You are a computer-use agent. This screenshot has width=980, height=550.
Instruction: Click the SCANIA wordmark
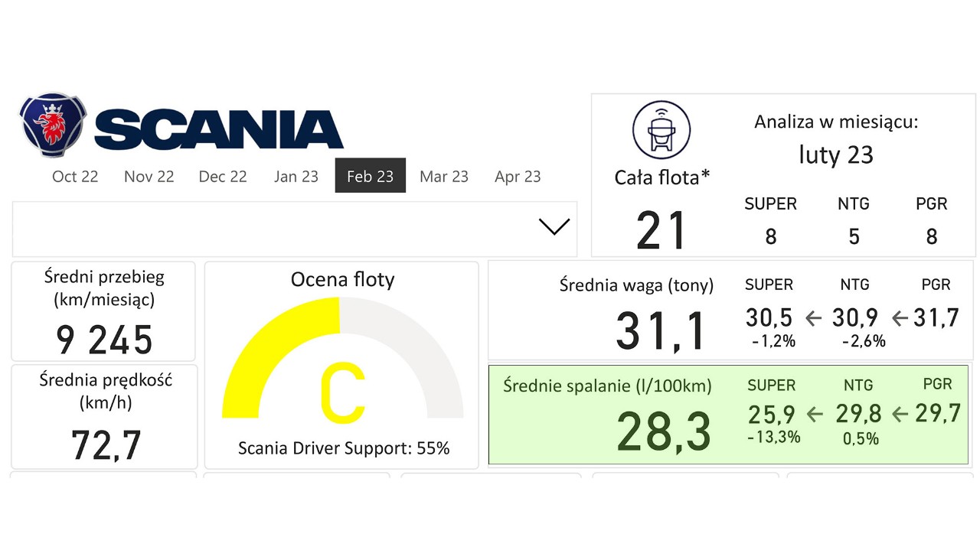219,129
